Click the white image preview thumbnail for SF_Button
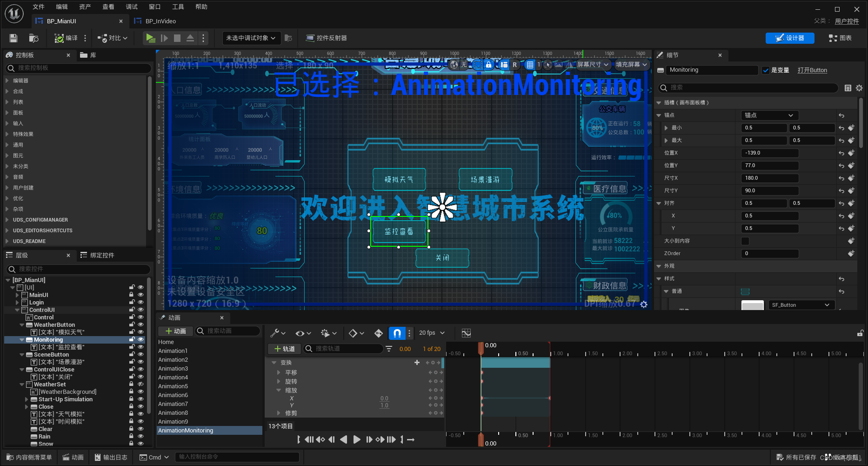 click(x=752, y=305)
